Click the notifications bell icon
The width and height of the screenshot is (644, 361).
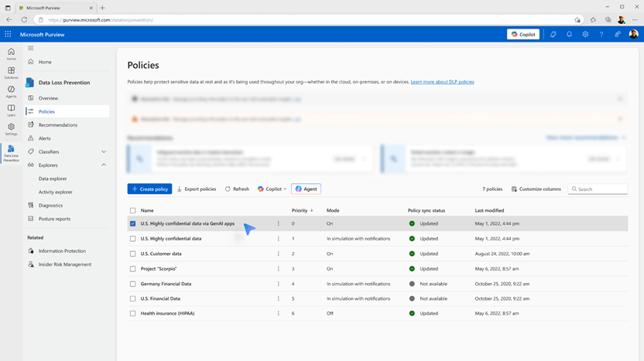[569, 35]
